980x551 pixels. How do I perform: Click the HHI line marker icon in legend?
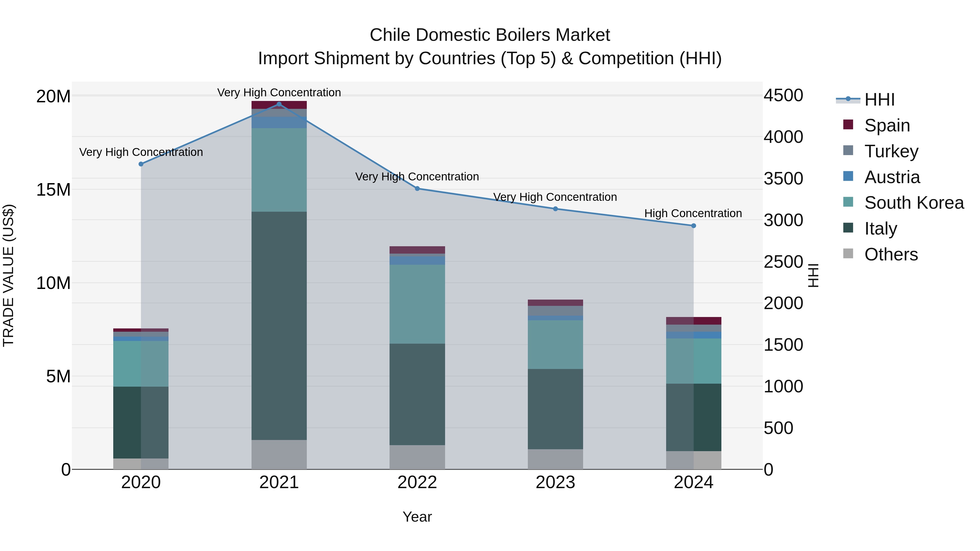[x=848, y=99]
